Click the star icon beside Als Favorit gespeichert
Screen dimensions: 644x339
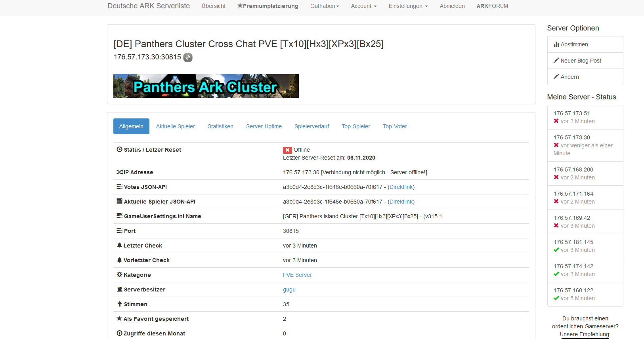point(119,318)
